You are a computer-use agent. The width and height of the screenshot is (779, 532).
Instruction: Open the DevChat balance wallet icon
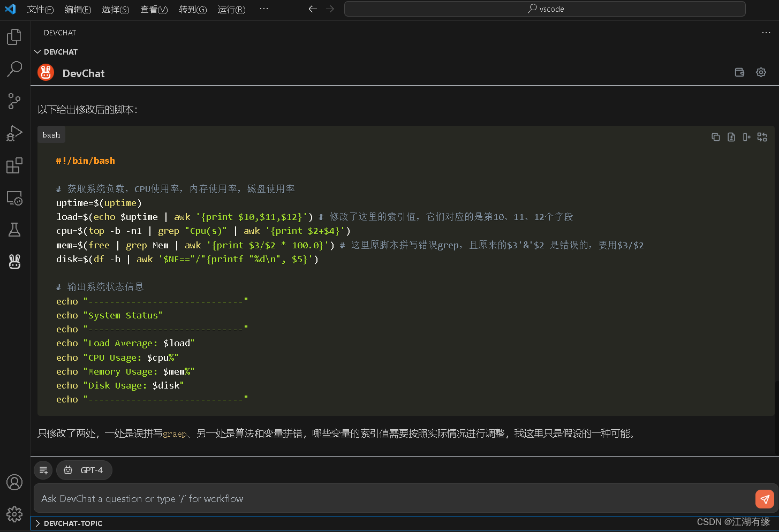[739, 72]
